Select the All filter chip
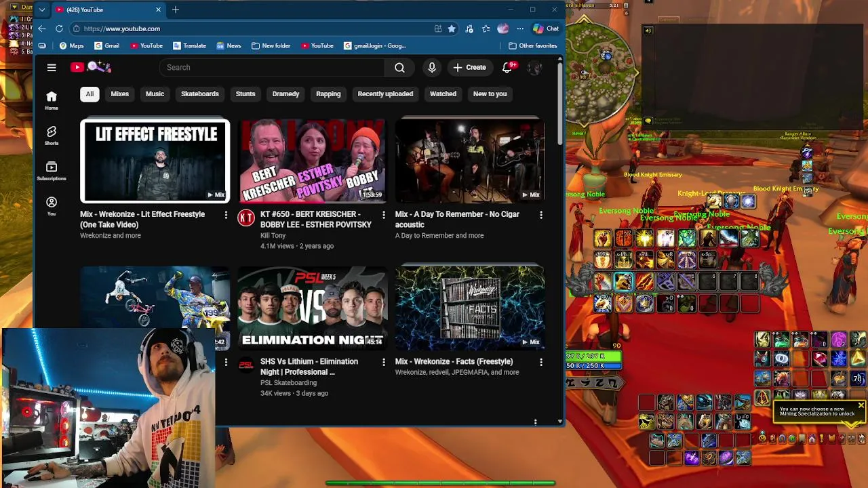This screenshot has width=868, height=488. (90, 94)
